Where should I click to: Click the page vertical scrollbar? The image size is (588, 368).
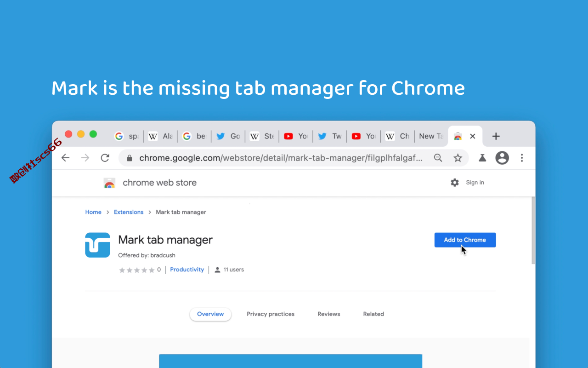tap(533, 230)
